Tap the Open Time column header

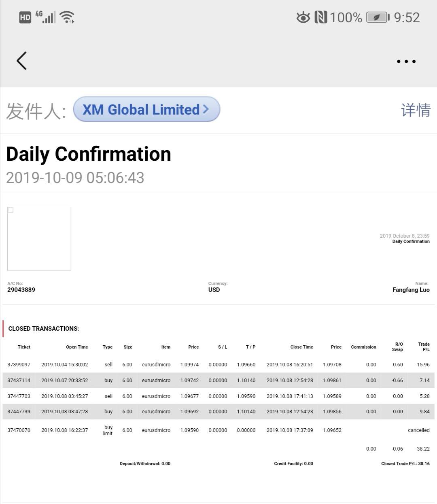[77, 347]
